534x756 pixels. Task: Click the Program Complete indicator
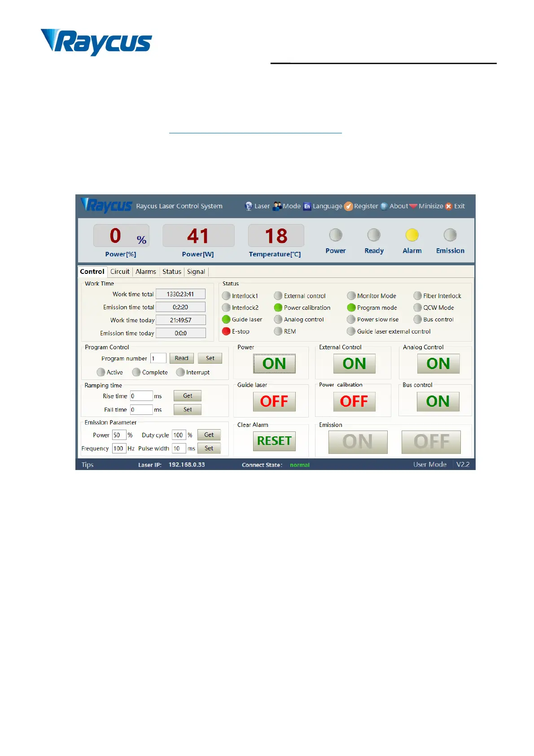coord(136,372)
